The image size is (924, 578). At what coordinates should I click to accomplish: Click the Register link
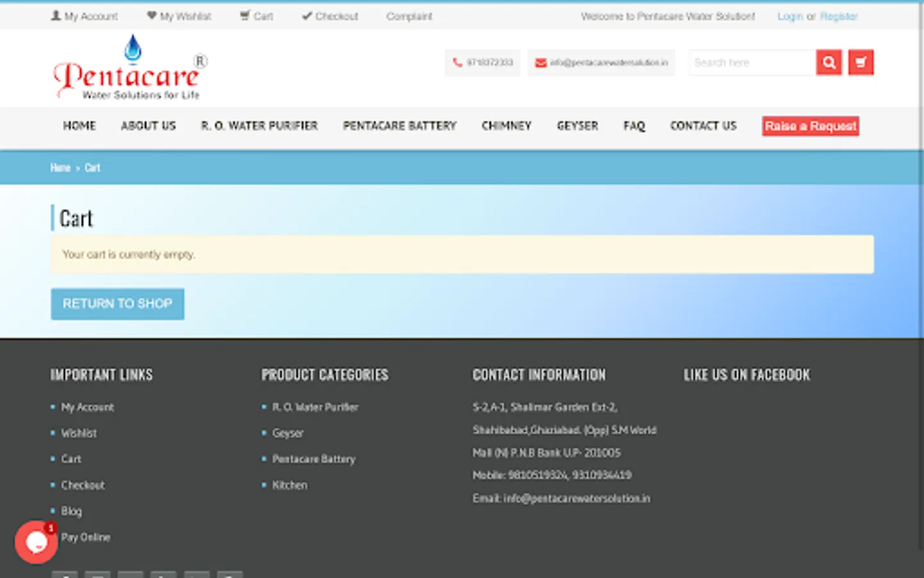[839, 16]
